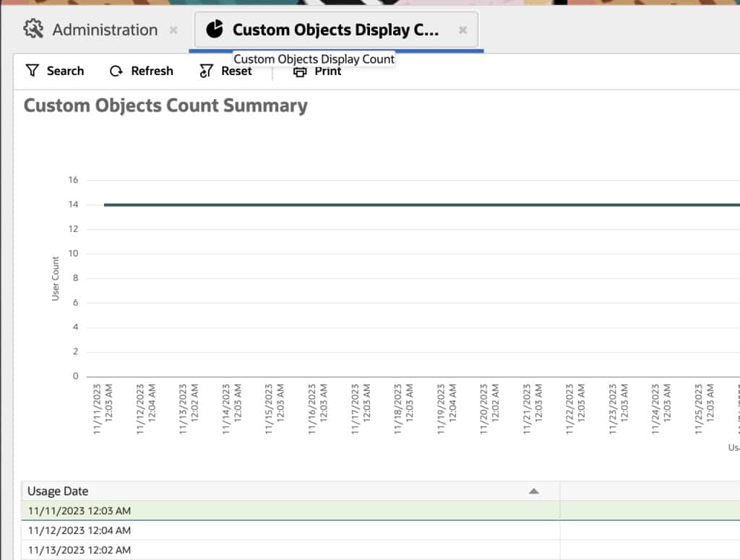
Task: Sort Usage Date descending with sort arrow
Action: coord(533,490)
